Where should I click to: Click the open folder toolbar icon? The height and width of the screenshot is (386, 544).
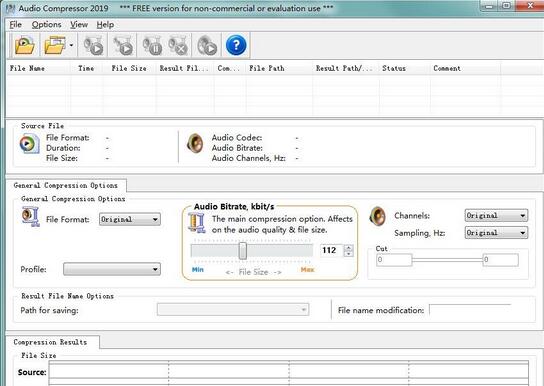55,45
